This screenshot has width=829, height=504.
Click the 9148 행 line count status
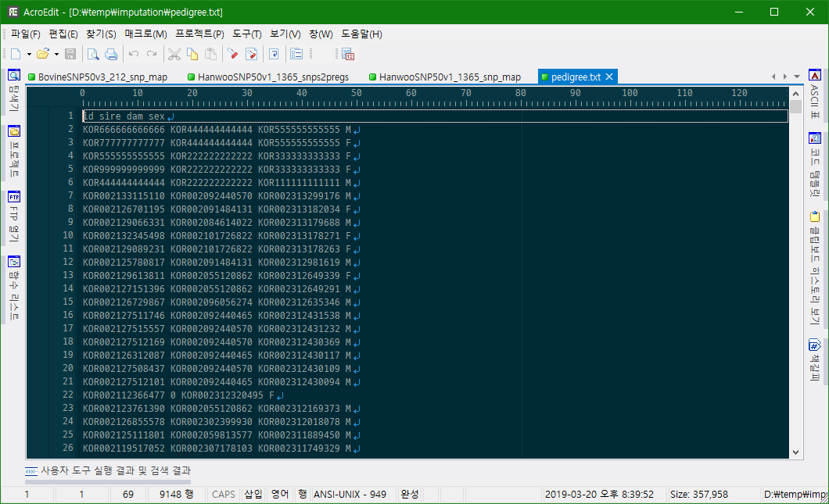[177, 495]
